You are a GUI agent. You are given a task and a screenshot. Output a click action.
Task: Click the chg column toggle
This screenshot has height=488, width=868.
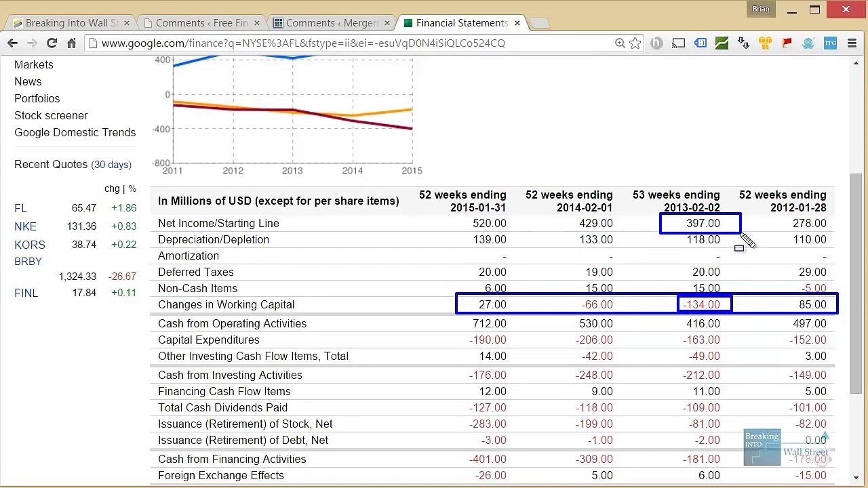[x=112, y=188]
